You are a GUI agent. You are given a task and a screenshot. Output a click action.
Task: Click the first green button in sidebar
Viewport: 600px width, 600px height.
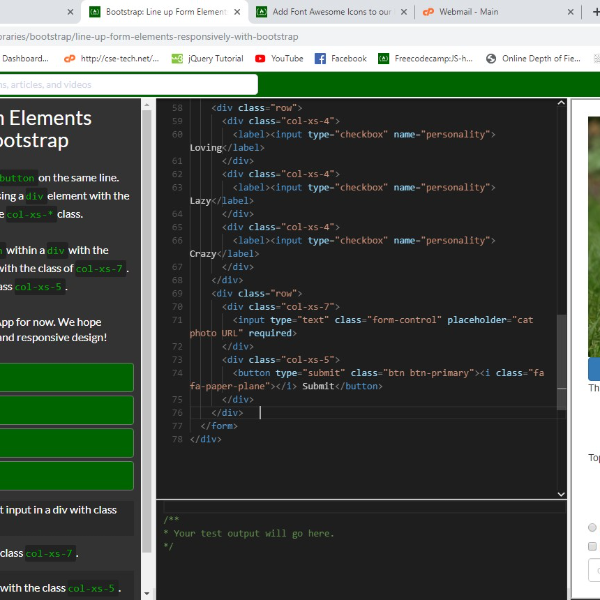(x=66, y=377)
